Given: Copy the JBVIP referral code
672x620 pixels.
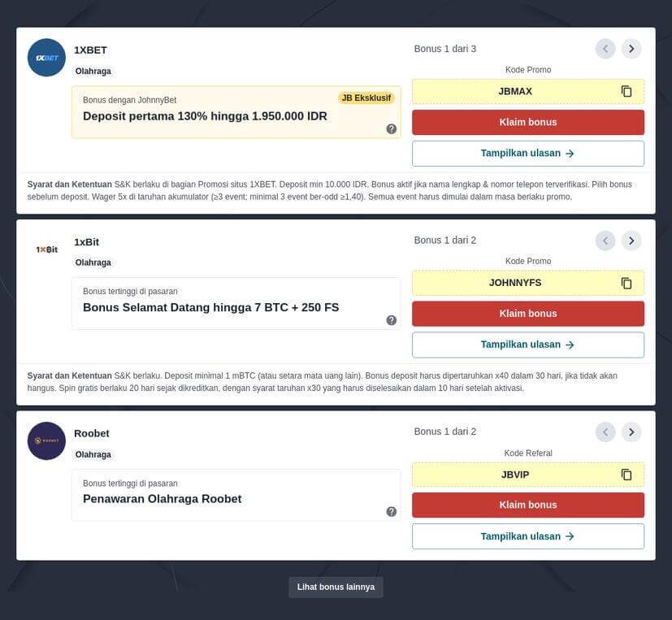Looking at the screenshot, I should point(626,475).
